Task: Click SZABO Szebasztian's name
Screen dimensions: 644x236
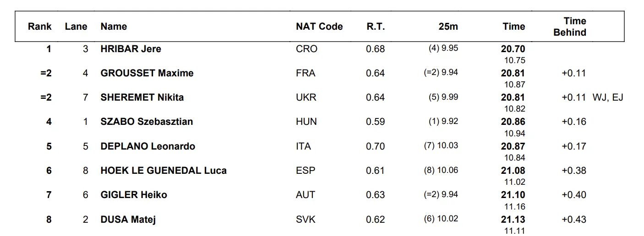Action: [147, 122]
